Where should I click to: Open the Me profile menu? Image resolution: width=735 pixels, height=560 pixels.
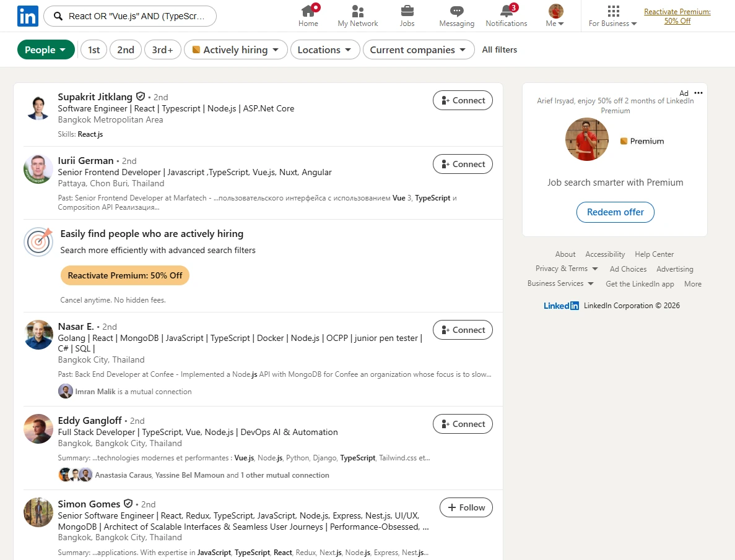point(555,16)
